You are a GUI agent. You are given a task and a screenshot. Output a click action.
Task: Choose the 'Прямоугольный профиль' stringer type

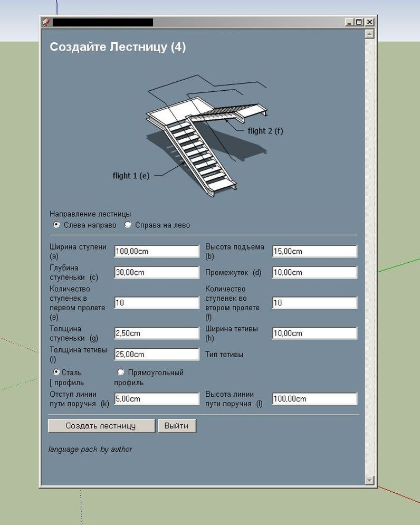(x=121, y=372)
